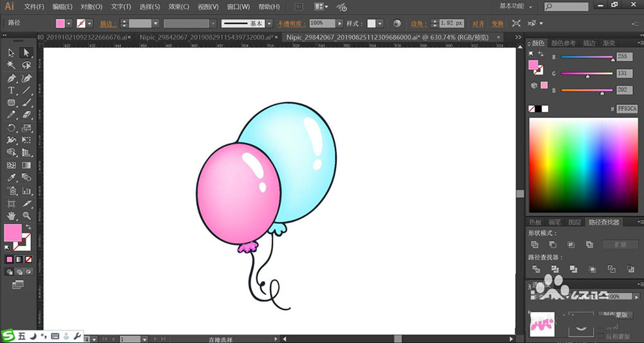The image size is (644, 343).
Task: Set mode to solid Color button
Action: tap(10, 260)
